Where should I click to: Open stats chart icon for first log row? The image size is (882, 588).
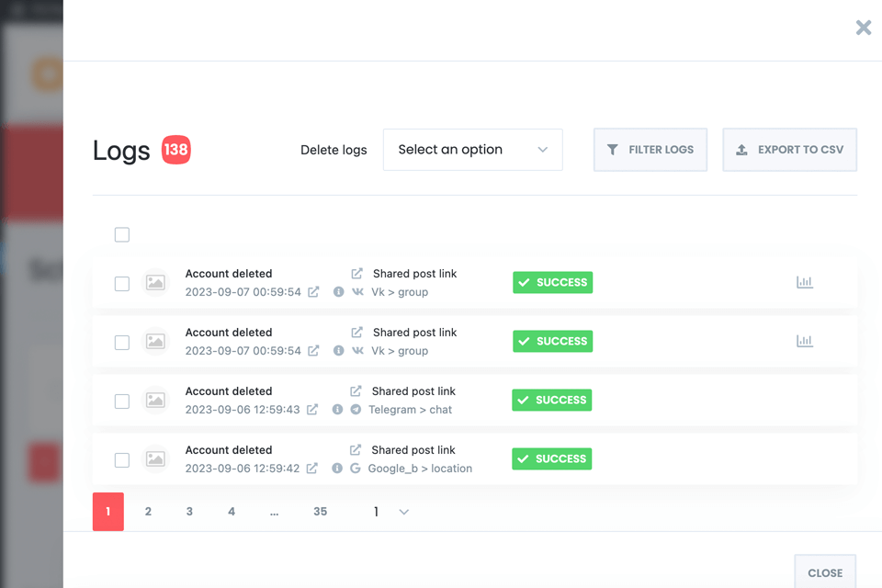click(x=805, y=282)
